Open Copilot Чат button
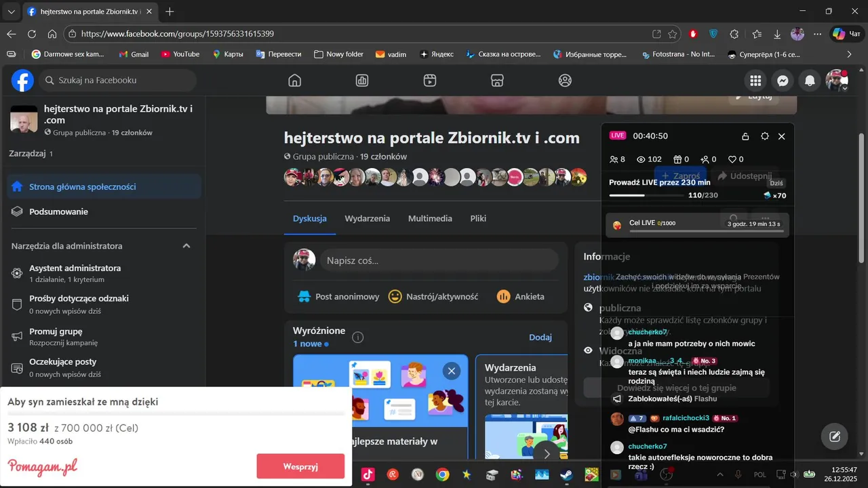This screenshot has width=868, height=488. click(x=848, y=34)
